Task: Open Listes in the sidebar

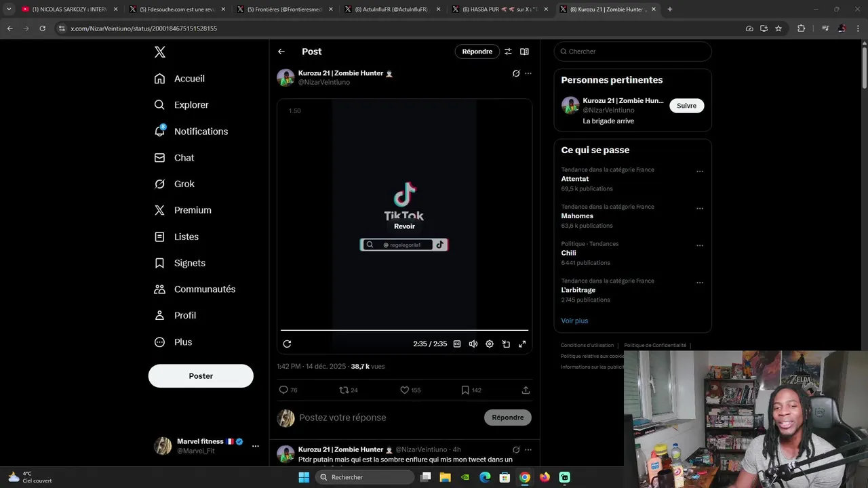Action: 177,237
